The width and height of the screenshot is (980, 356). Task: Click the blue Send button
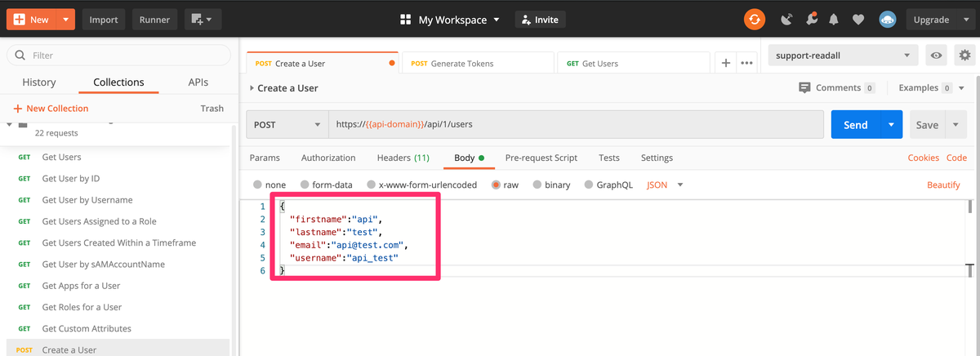coord(855,125)
